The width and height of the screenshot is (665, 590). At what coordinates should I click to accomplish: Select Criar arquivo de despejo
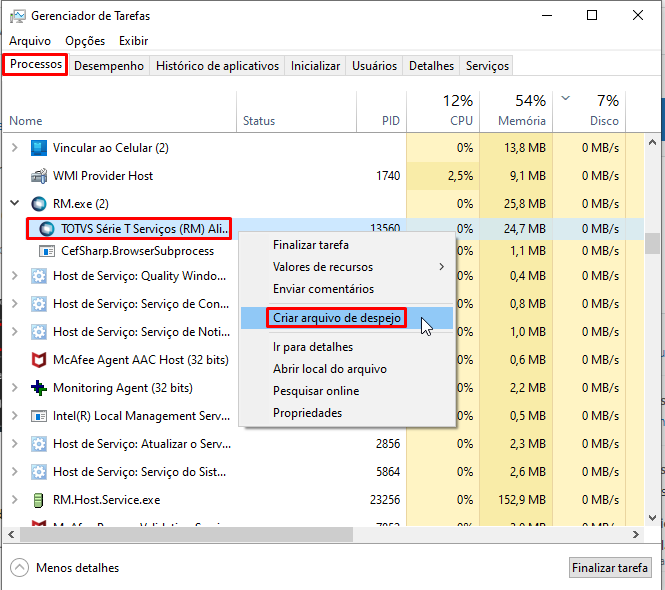(337, 318)
